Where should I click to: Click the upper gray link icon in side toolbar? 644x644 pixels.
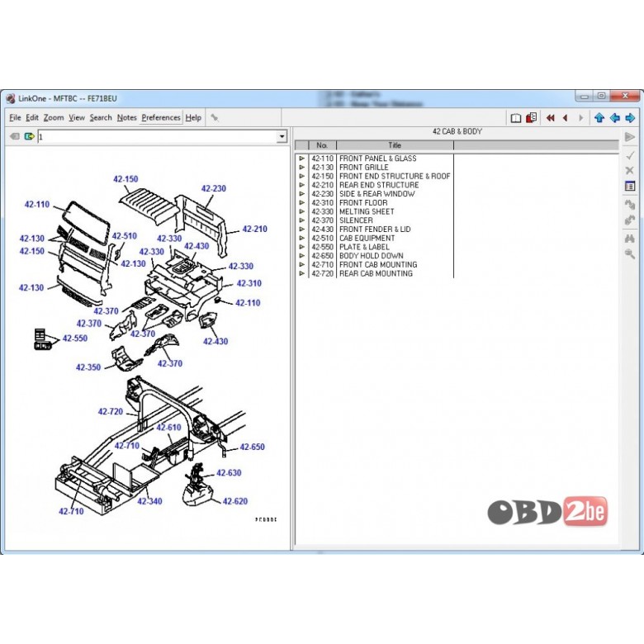pyautogui.click(x=630, y=204)
